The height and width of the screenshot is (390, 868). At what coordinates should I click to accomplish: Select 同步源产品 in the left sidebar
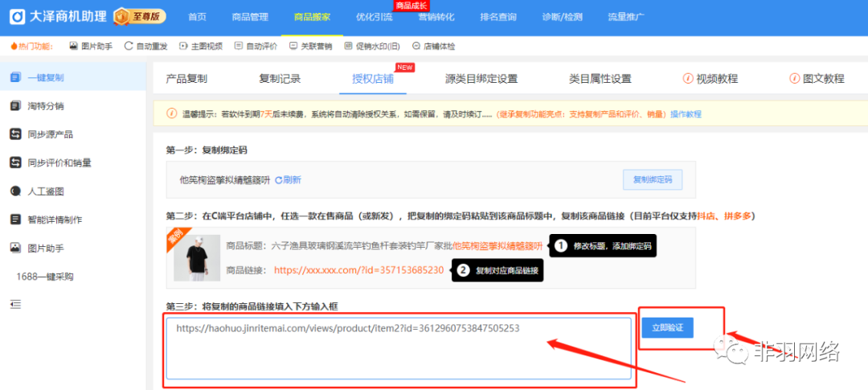click(x=50, y=134)
